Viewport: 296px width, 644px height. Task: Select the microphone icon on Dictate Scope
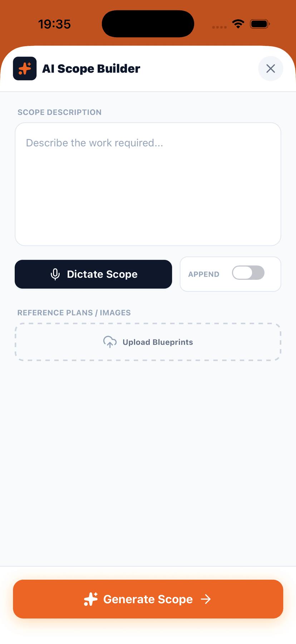(55, 274)
